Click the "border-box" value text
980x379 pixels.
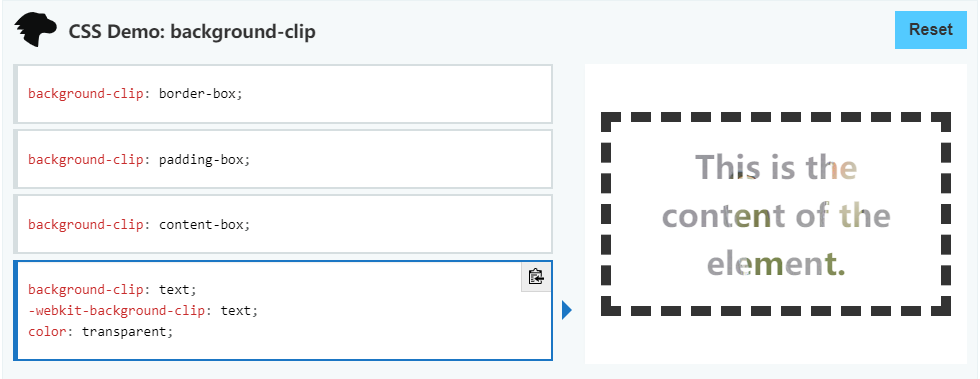[200, 94]
